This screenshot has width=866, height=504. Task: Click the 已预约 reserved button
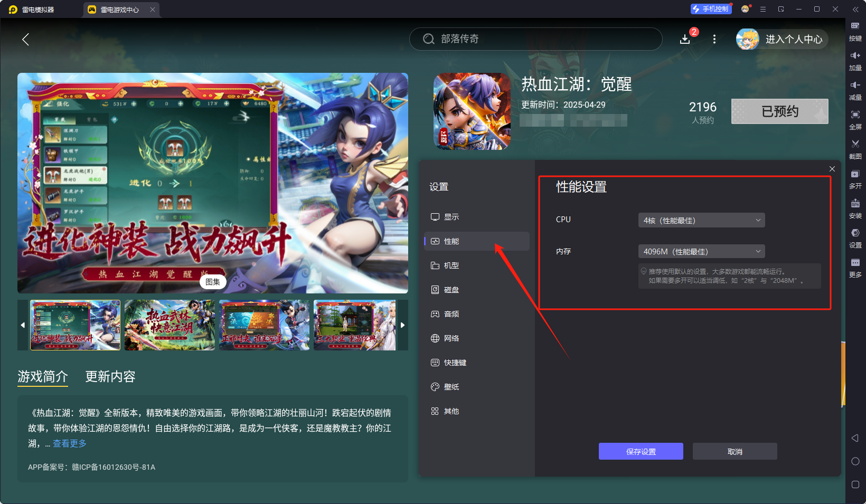point(780,111)
